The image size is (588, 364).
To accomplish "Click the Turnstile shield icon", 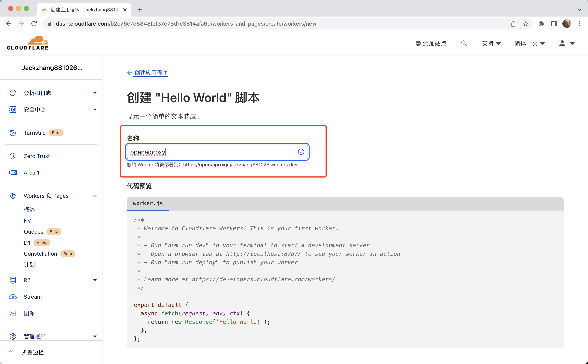I will (x=13, y=133).
